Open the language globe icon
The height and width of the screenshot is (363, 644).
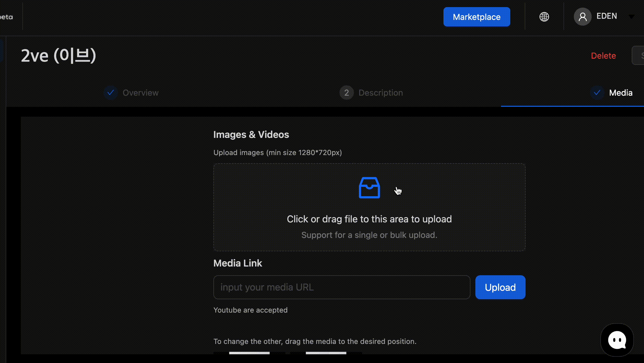point(544,17)
